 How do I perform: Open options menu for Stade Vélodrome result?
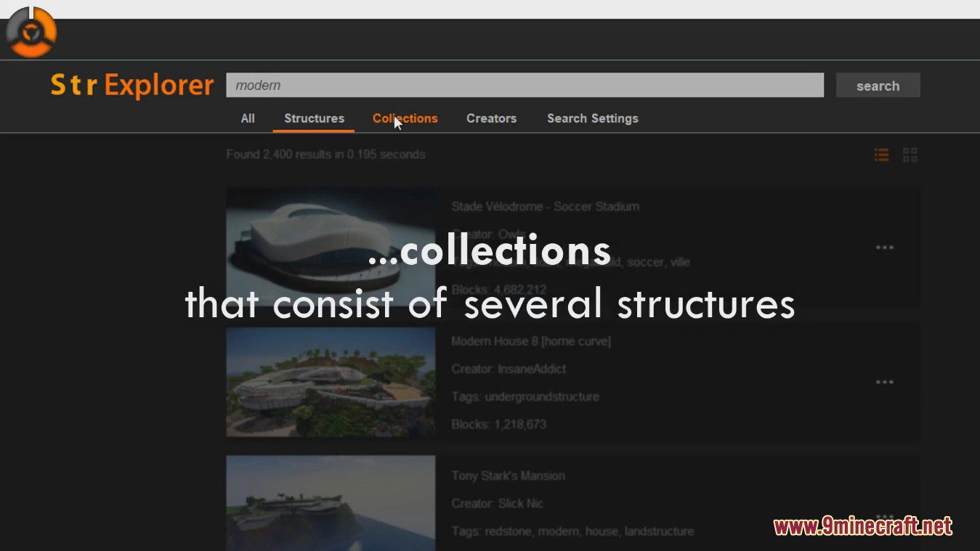click(884, 248)
